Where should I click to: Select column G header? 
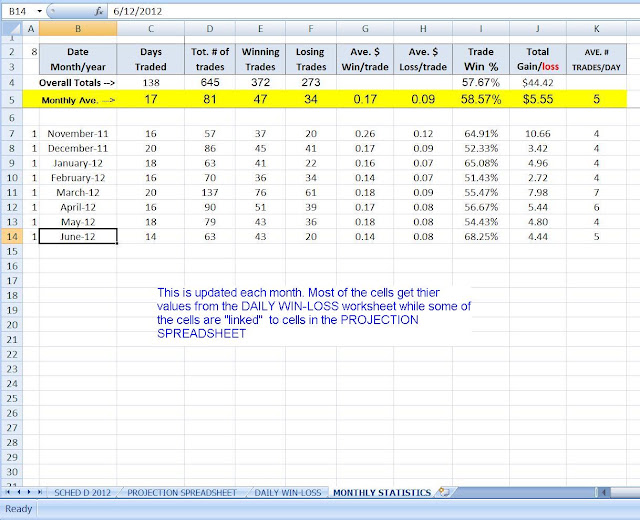coord(365,29)
